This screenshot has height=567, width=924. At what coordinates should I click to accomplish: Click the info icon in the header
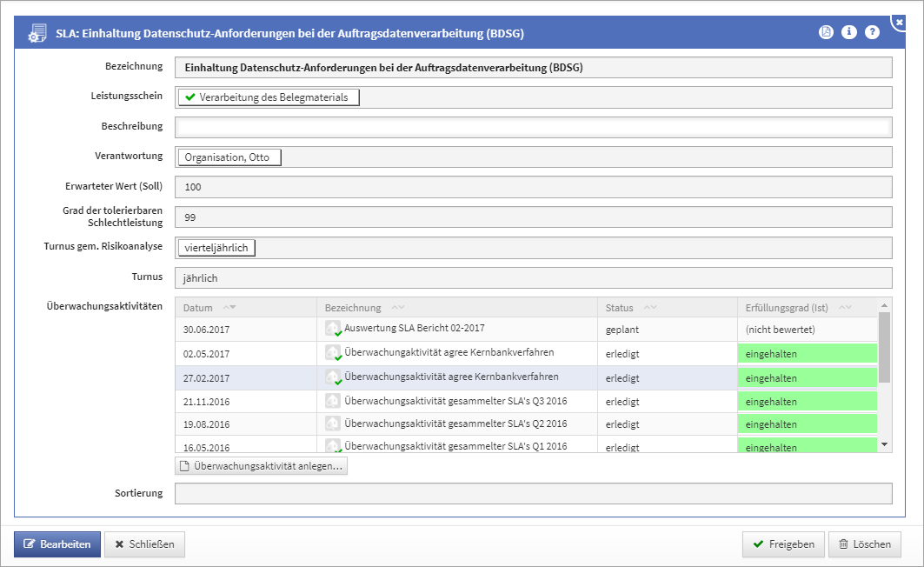(x=848, y=31)
